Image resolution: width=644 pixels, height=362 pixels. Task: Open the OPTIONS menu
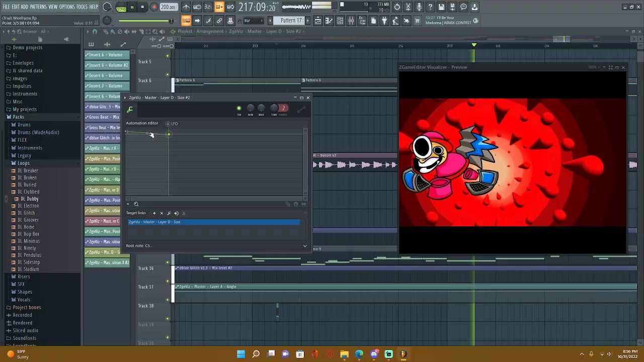(67, 7)
